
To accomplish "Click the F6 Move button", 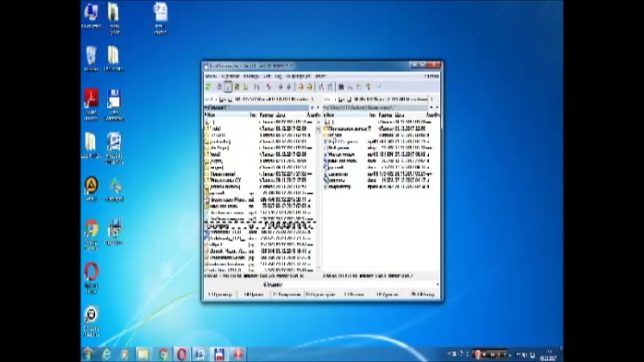I will click(x=320, y=294).
